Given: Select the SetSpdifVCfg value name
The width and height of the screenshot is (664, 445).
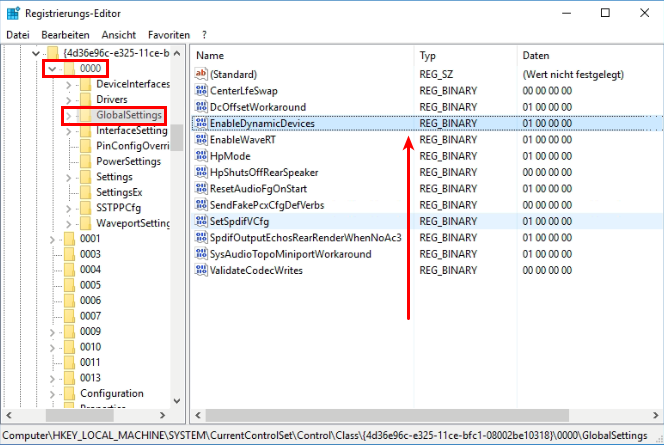Looking at the screenshot, I should pos(239,221).
